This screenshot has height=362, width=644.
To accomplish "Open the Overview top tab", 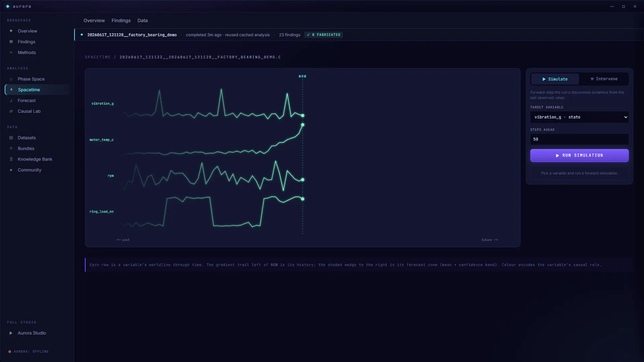I will (94, 20).
